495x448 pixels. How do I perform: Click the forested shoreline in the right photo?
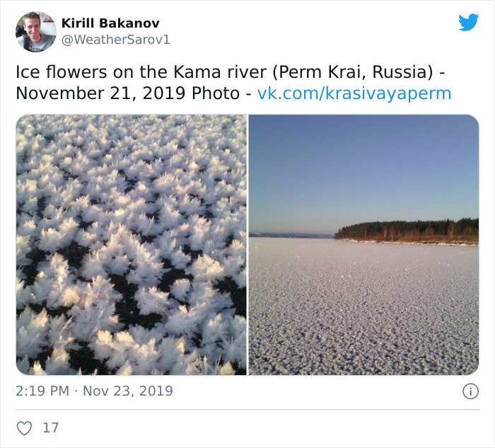click(407, 231)
